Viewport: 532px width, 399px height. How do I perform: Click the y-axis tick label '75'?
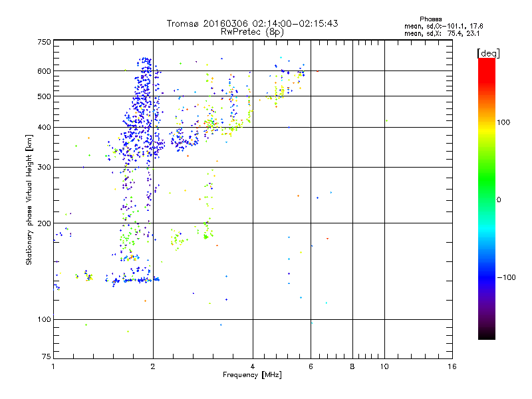(x=47, y=356)
